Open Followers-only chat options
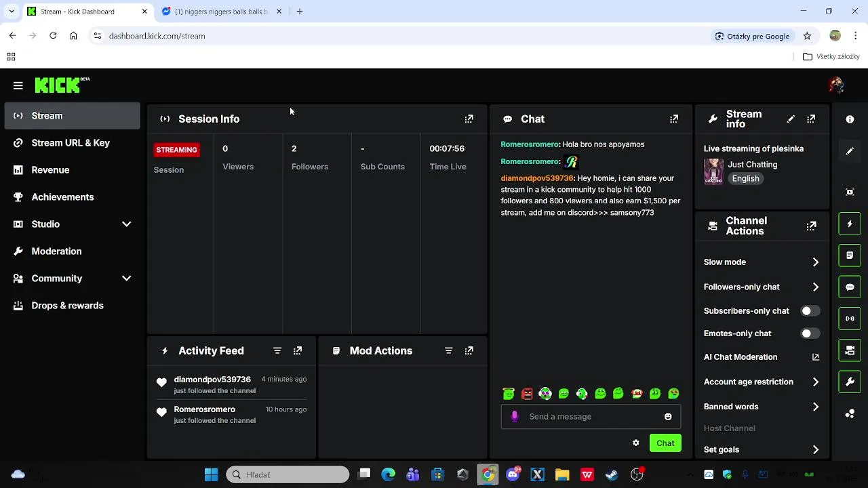Image resolution: width=868 pixels, height=488 pixels. pyautogui.click(x=762, y=287)
